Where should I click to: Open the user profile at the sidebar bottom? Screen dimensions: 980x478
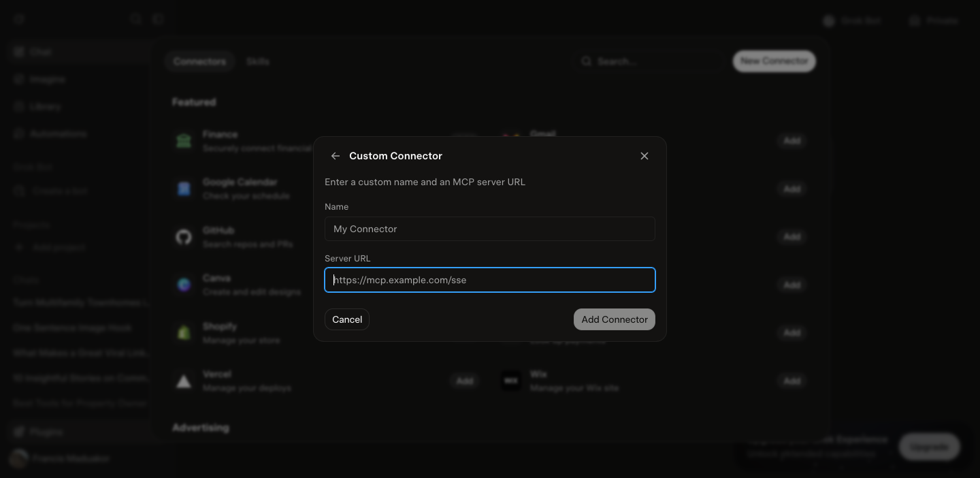click(x=61, y=458)
